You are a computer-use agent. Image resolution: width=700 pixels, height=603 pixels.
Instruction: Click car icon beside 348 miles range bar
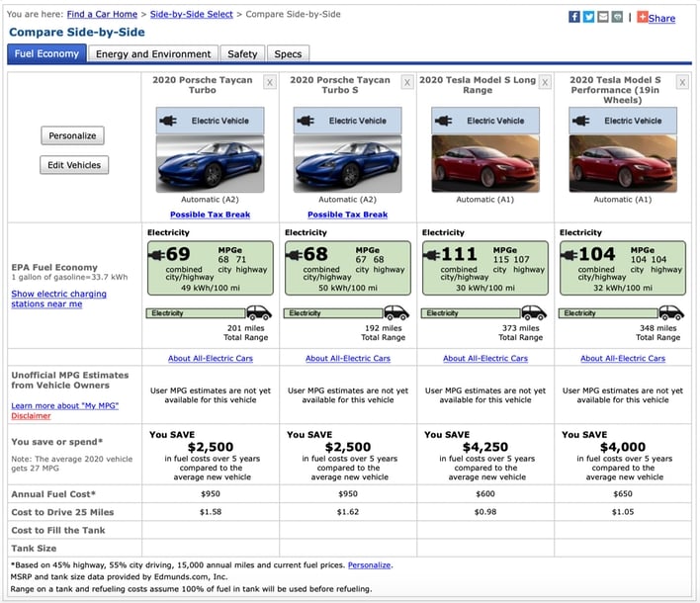point(671,312)
